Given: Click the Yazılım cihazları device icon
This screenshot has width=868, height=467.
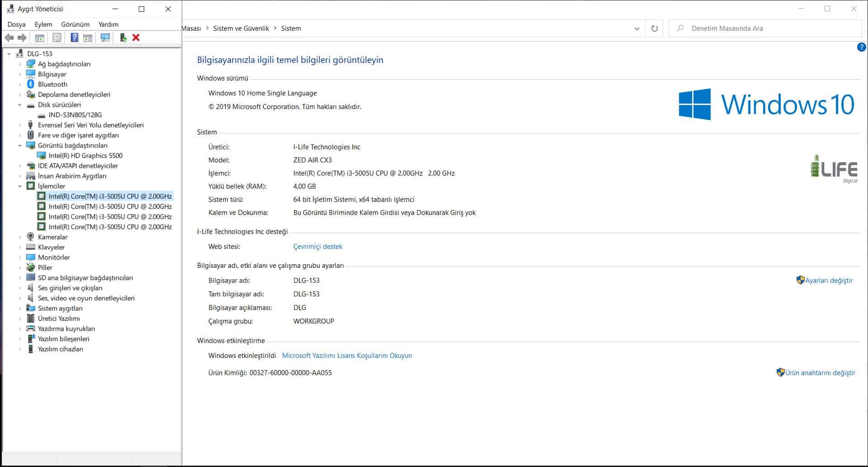Looking at the screenshot, I should (30, 349).
